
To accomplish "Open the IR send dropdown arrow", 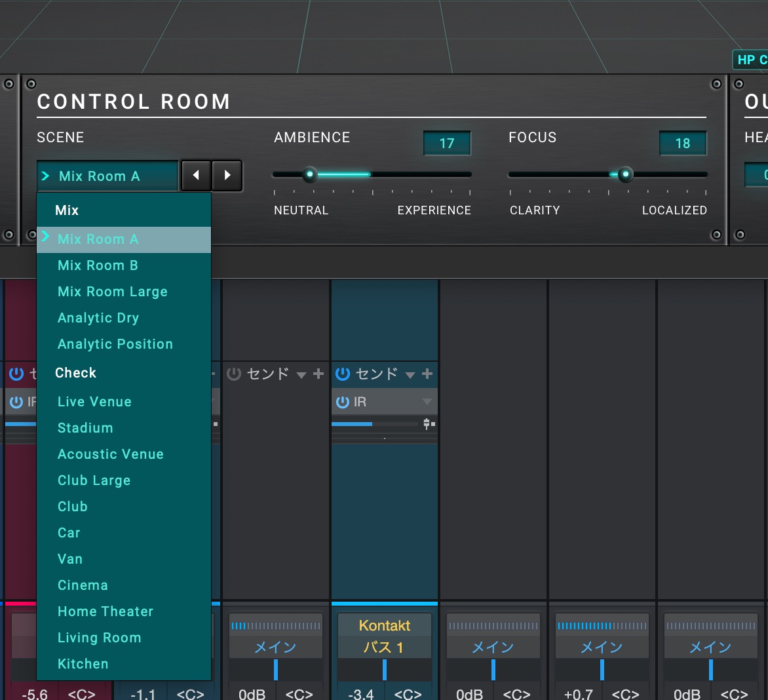I will pos(427,402).
